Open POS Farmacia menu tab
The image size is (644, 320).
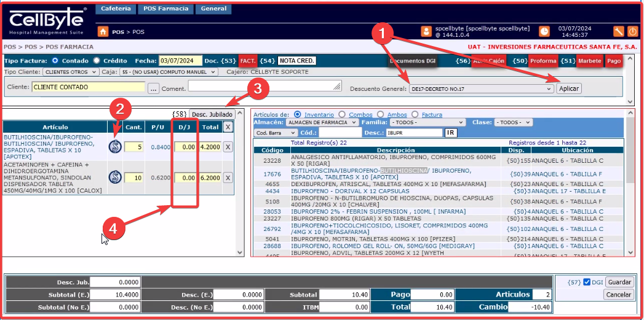(166, 8)
